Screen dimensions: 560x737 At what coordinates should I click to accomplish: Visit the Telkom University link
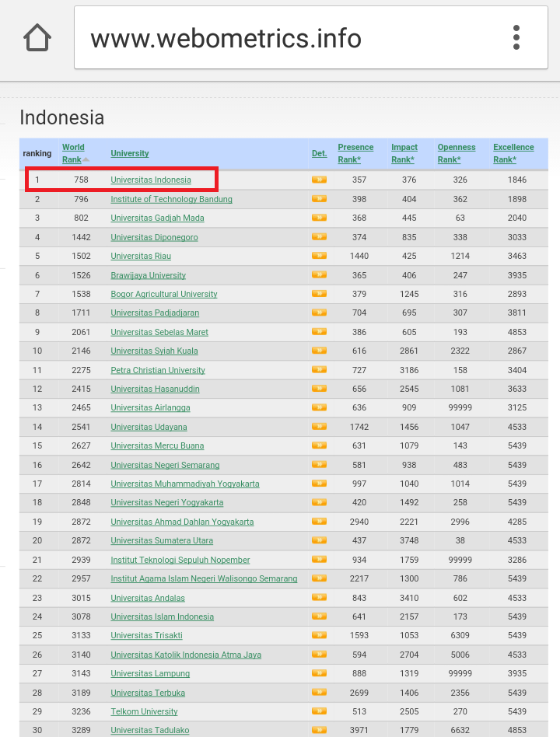(145, 711)
